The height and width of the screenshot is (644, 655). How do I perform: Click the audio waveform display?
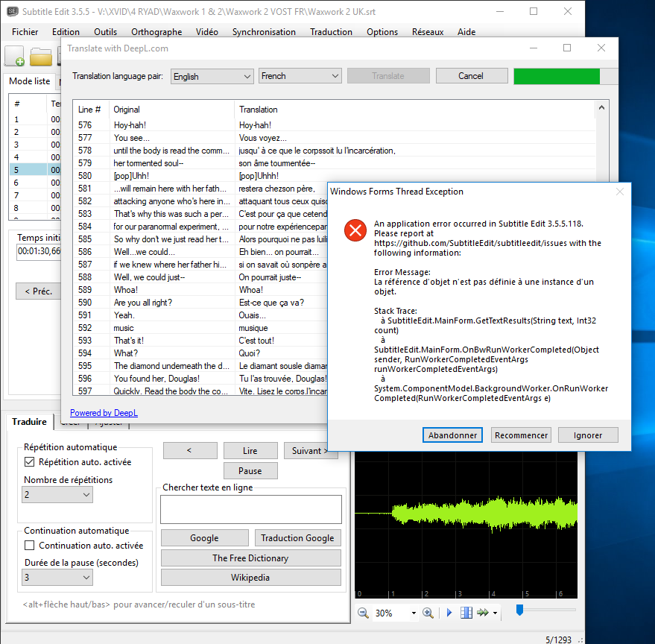coord(466,525)
